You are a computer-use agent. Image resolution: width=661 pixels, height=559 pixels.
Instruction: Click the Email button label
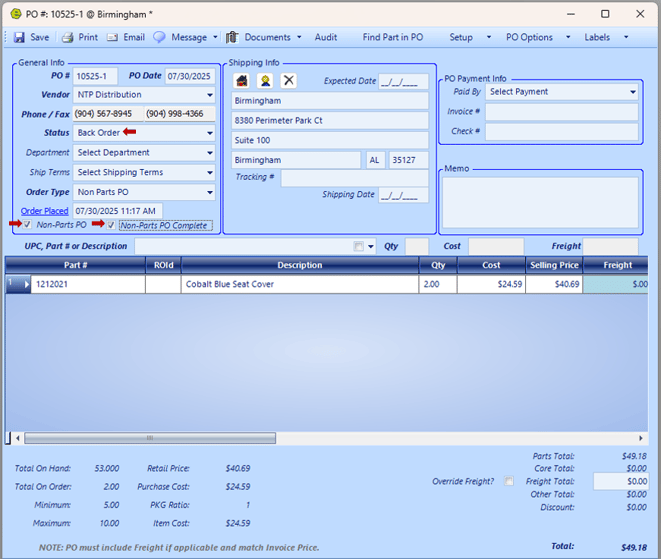(134, 37)
